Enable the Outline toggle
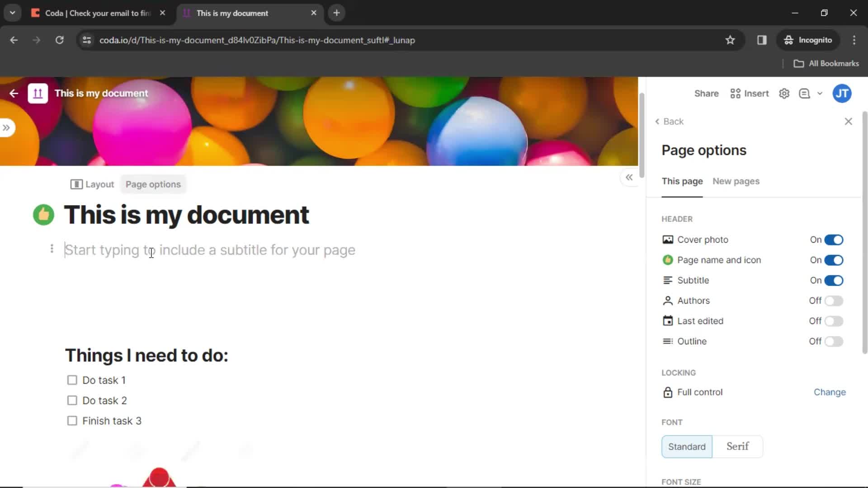Image resolution: width=868 pixels, height=488 pixels. point(834,342)
